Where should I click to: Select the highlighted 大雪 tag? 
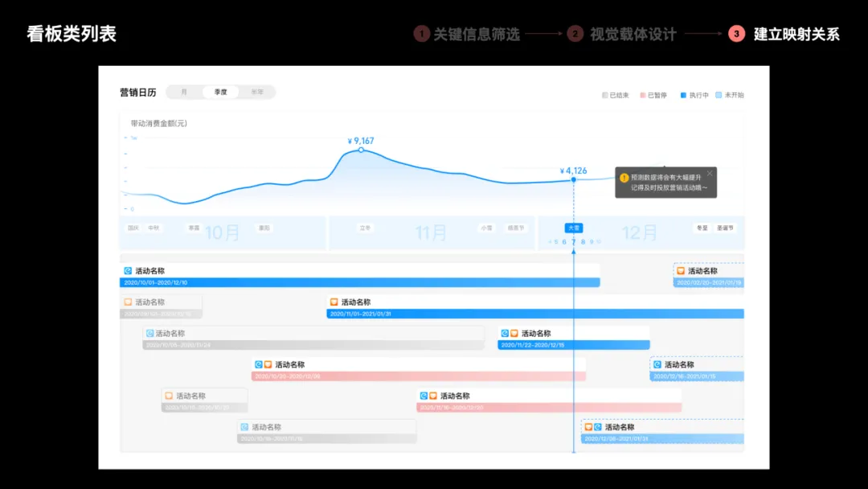[x=574, y=228]
